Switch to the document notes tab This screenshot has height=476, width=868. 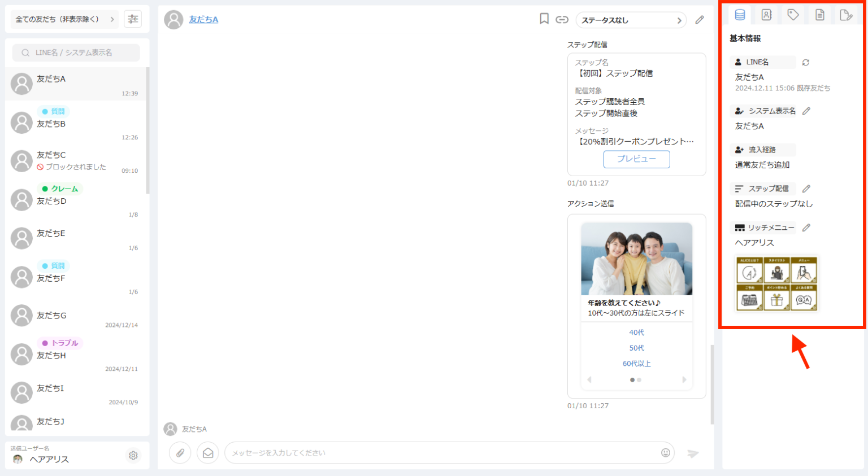[x=820, y=15]
